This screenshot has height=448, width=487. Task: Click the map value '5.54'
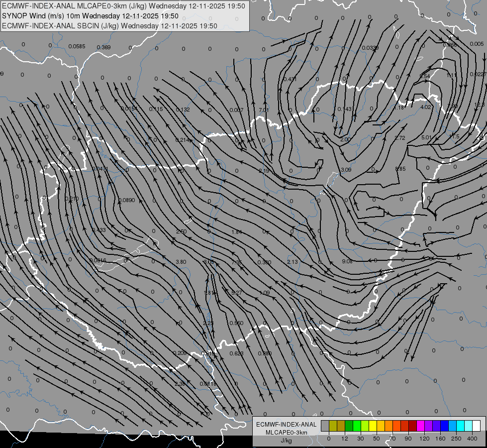coord(425,76)
